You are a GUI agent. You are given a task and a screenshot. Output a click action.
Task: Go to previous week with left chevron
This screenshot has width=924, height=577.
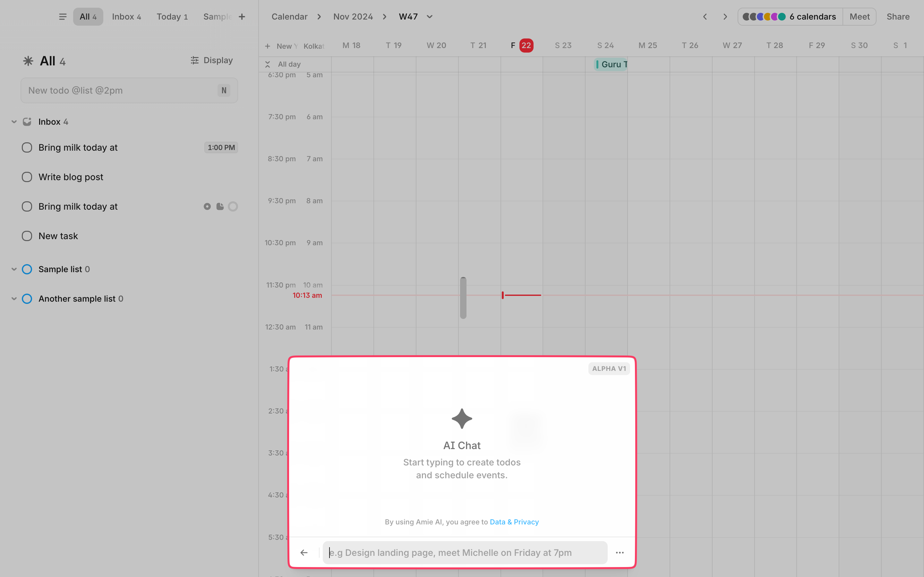click(705, 17)
